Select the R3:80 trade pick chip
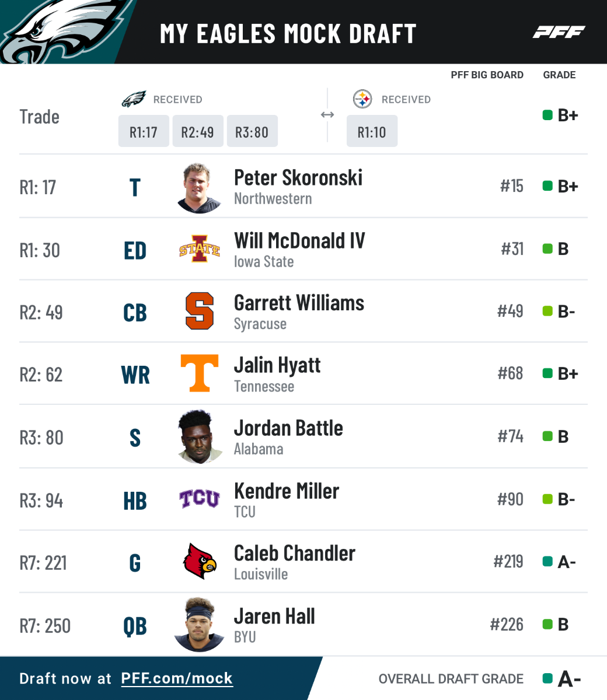The image size is (607, 700). (x=252, y=132)
